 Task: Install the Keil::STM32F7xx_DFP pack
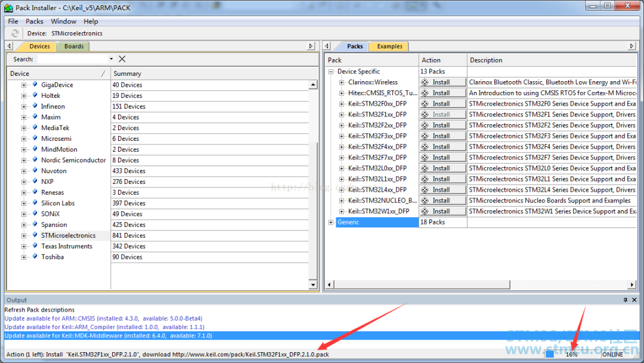click(442, 158)
